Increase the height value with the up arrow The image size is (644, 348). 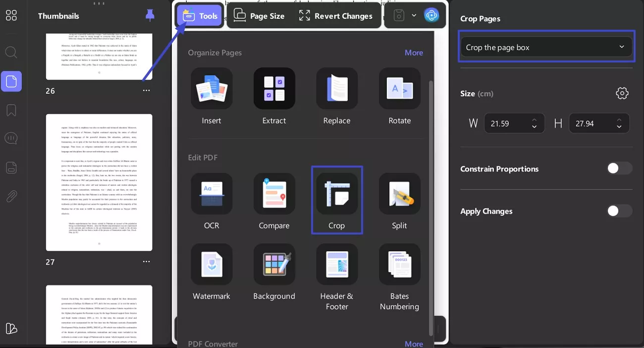(619, 119)
